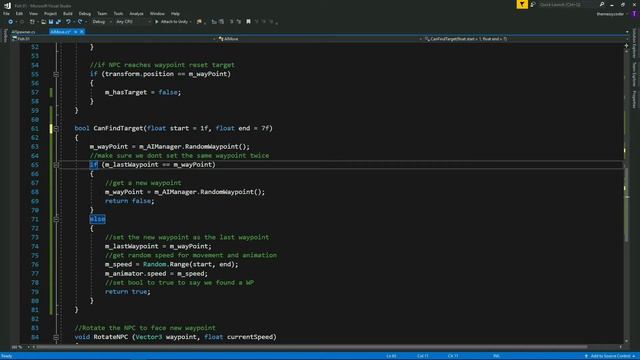Image resolution: width=640 pixels, height=360 pixels.
Task: Open the Window menu
Action: (x=157, y=13)
